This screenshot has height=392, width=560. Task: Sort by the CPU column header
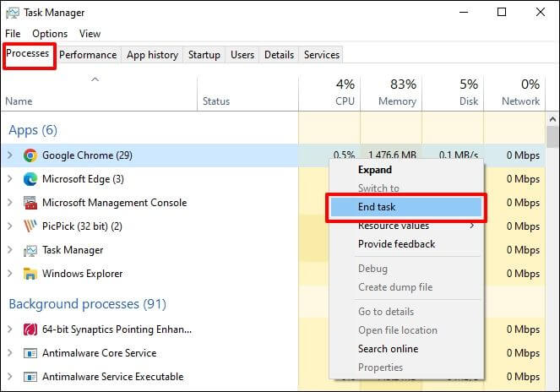(x=329, y=93)
